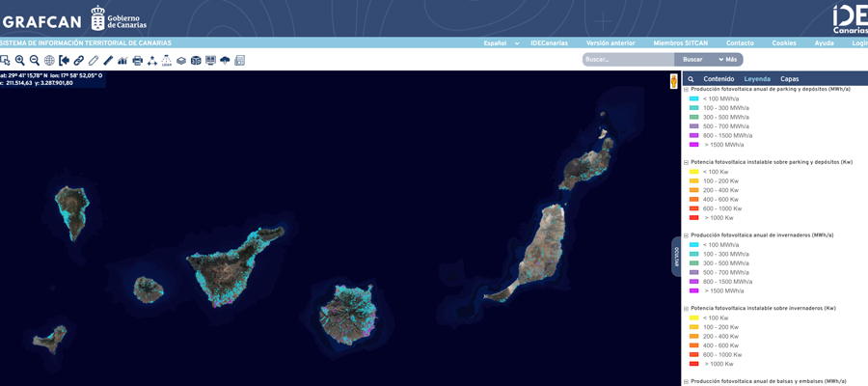Collapse Potencia fotovoltaica sobre invernaderos legend group
This screenshot has height=386, width=868.
click(686, 309)
